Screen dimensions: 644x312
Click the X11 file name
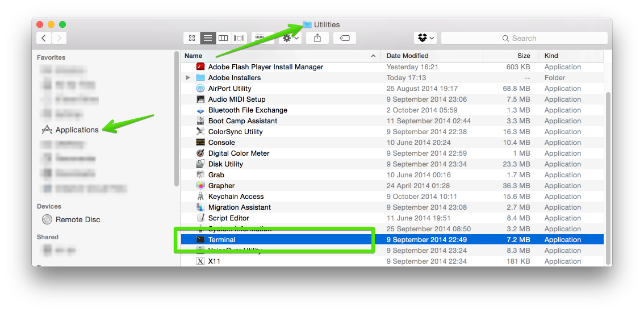(214, 261)
